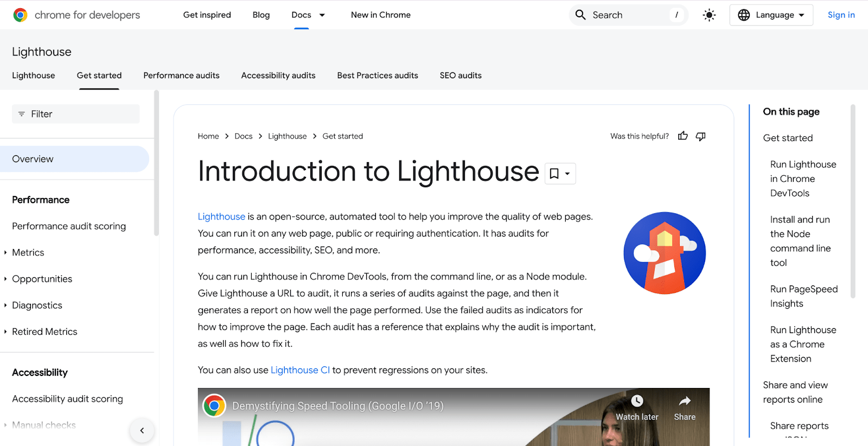Screen dimensions: 868x446
Task: Open the Language dropdown
Action: pos(771,15)
